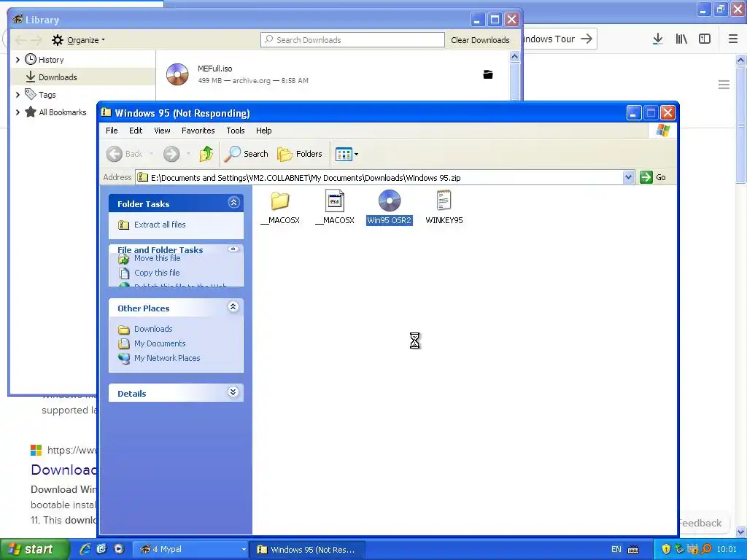Open the Back history dropdown arrow
The height and width of the screenshot is (560, 747).
coord(151,154)
